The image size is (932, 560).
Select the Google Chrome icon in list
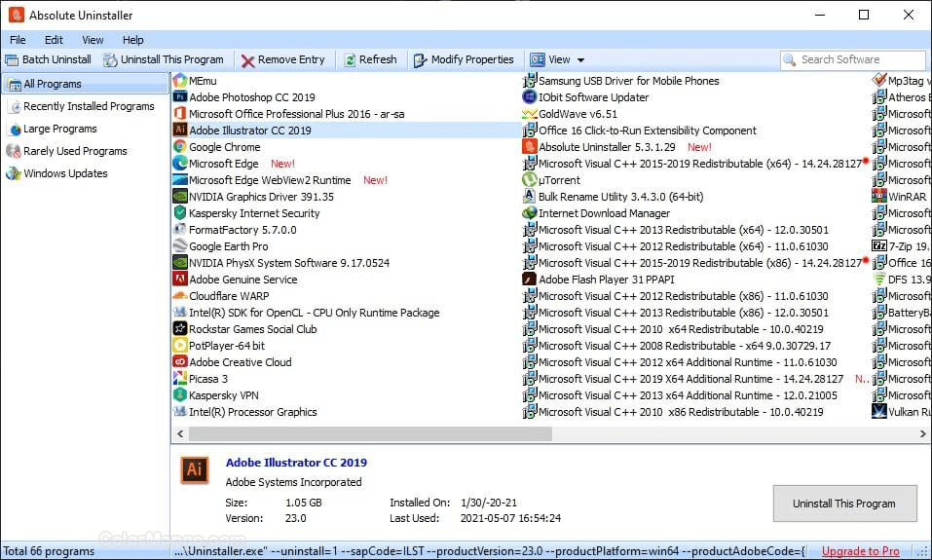180,147
